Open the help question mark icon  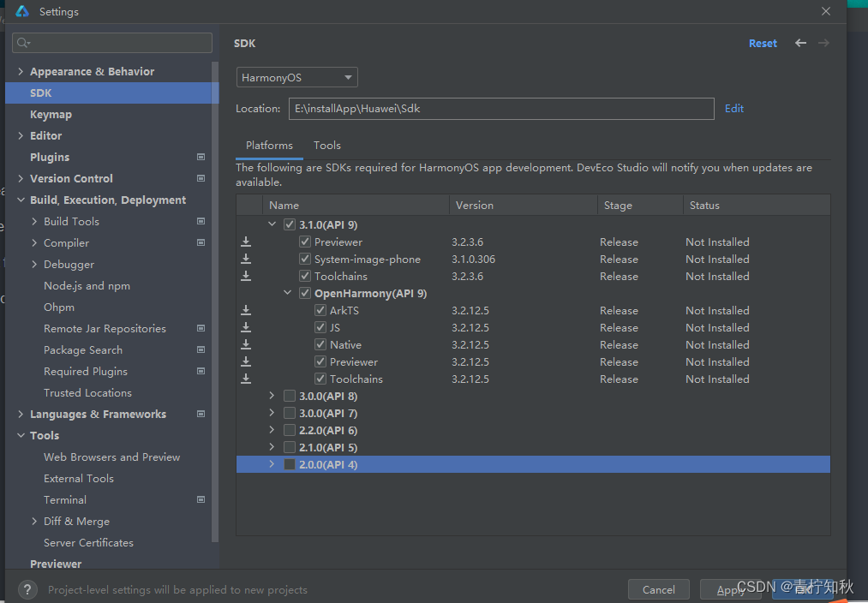coord(27,589)
